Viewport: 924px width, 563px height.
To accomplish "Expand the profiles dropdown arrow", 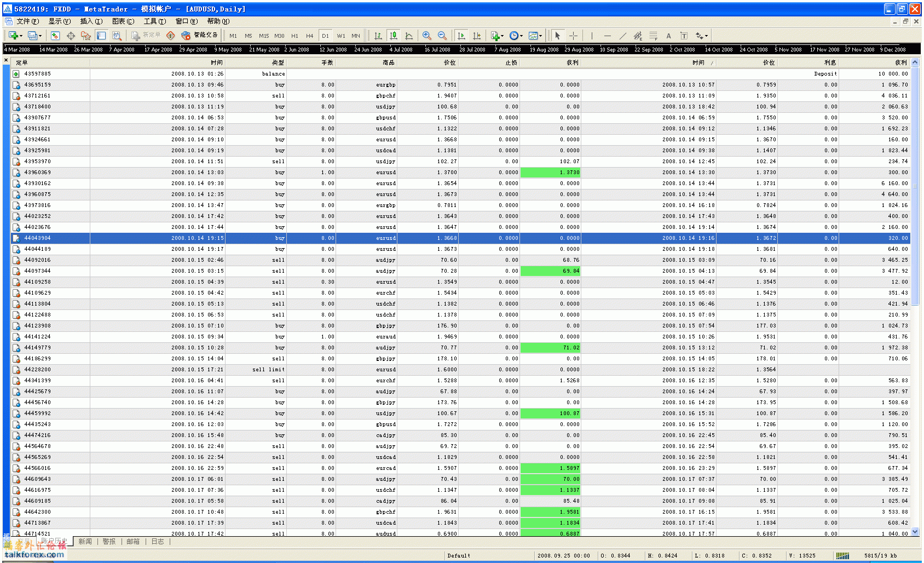I will 40,36.
